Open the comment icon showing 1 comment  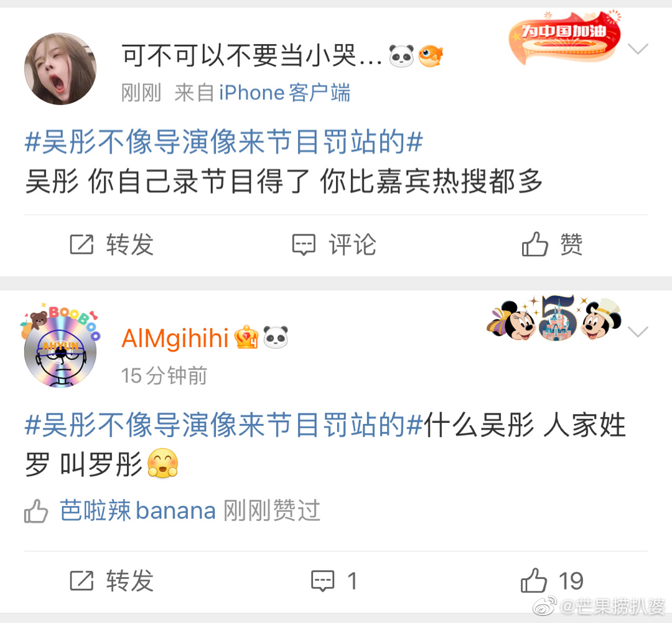click(x=334, y=581)
